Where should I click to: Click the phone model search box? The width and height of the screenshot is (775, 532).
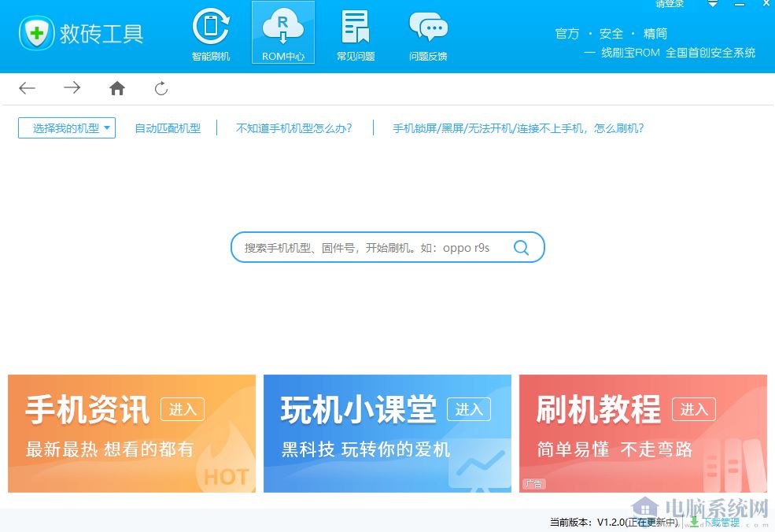pyautogui.click(x=370, y=247)
